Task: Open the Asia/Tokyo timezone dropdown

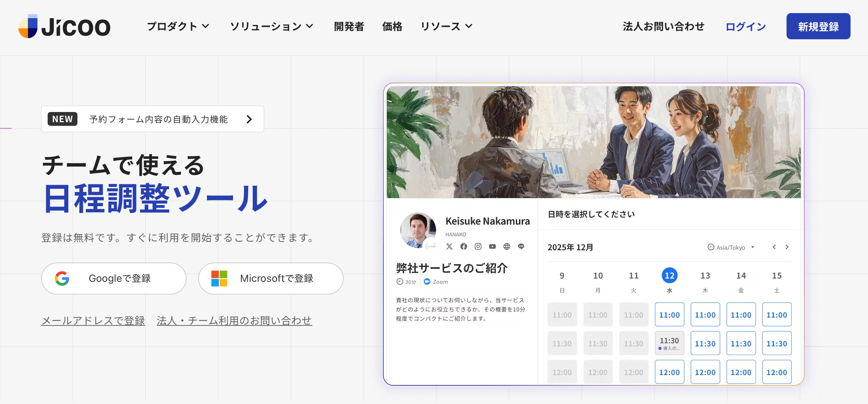Action: (x=731, y=247)
